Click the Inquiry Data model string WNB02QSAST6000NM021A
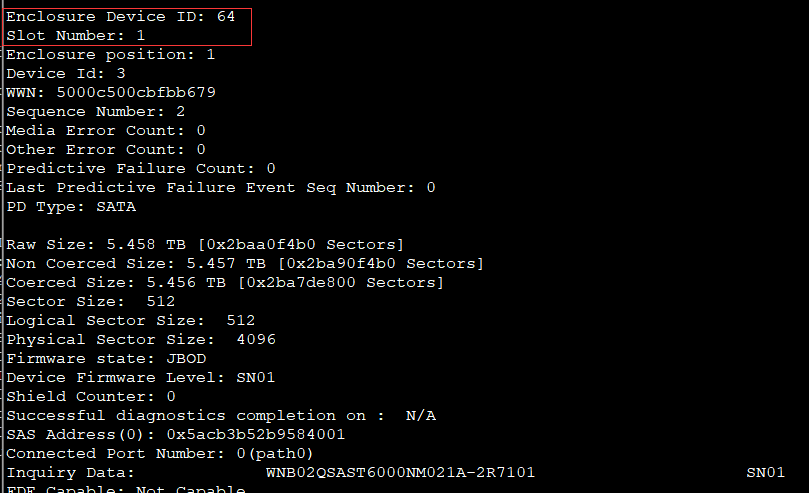This screenshot has height=493, width=809. (365, 472)
